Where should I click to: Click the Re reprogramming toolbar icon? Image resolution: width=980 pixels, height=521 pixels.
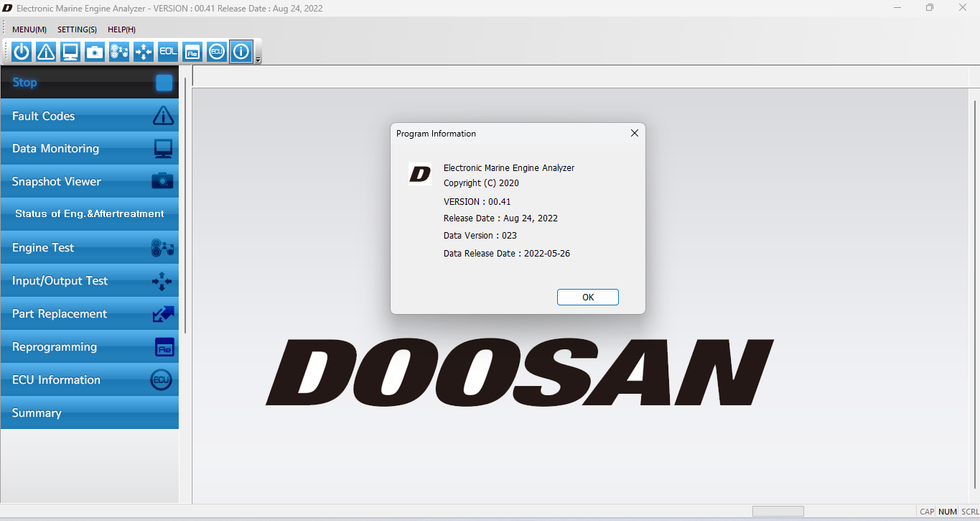point(192,52)
